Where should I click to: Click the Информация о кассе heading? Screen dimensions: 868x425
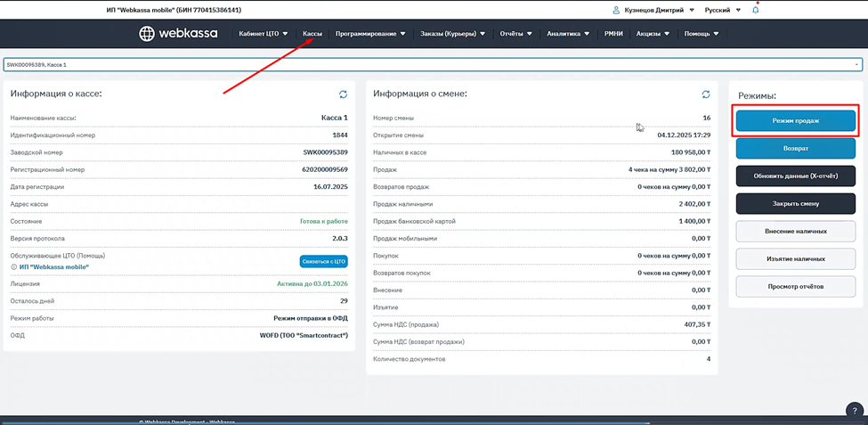[x=56, y=94]
